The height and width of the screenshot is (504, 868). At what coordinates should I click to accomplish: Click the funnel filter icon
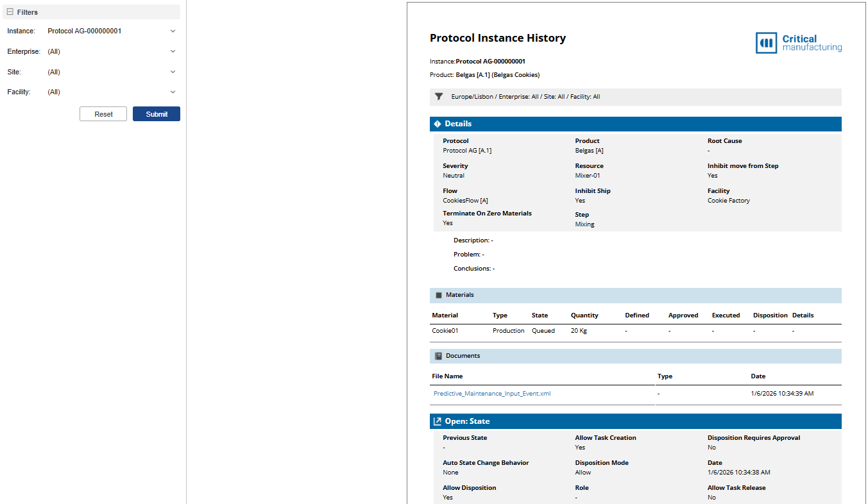coord(439,97)
